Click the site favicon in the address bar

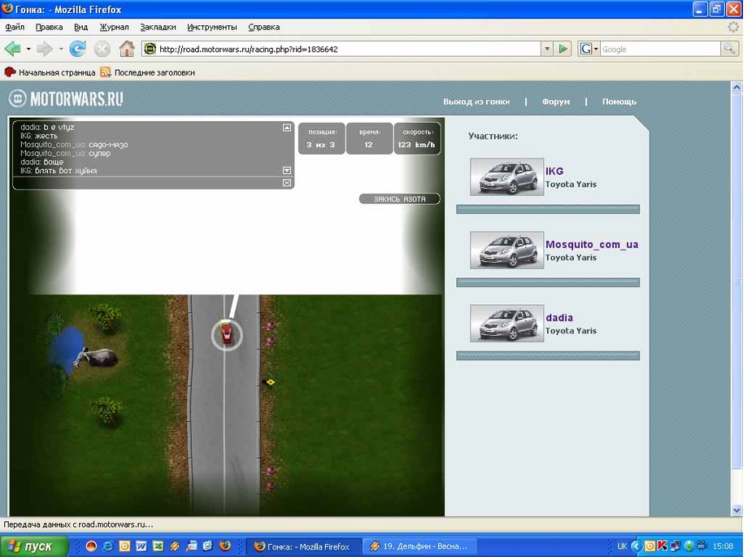(x=150, y=49)
